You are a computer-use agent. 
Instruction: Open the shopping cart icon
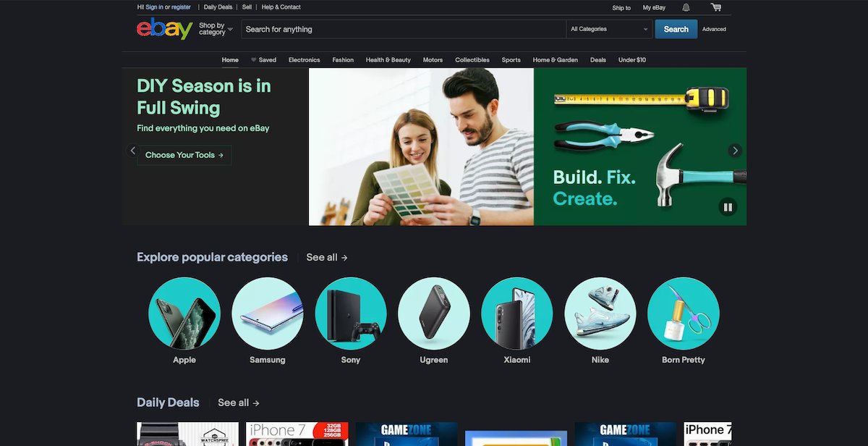click(716, 7)
